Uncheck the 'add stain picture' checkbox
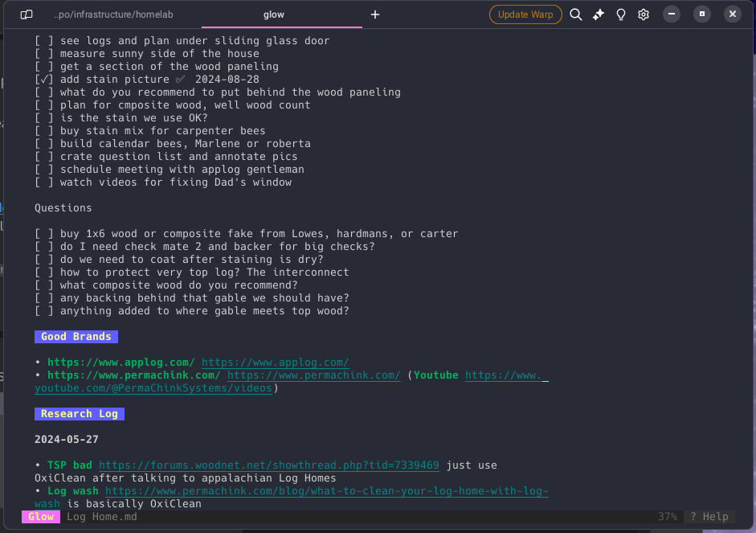Viewport: 756px width, 533px height. pos(44,80)
